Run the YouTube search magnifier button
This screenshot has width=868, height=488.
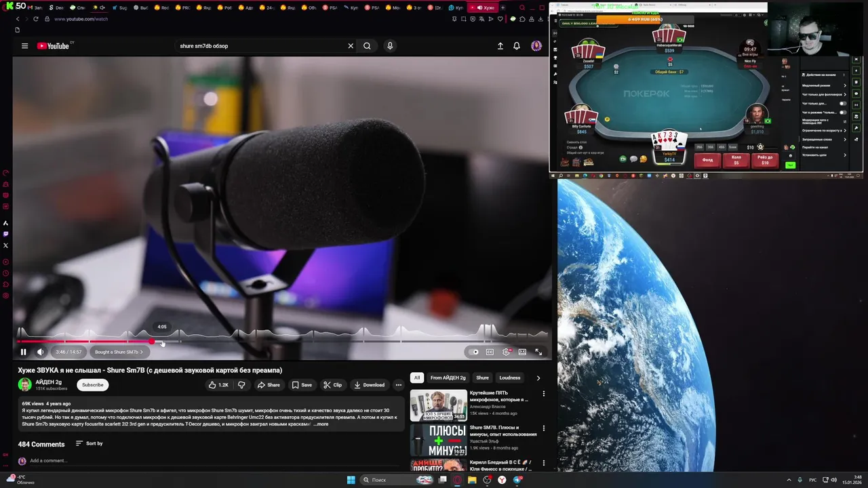367,46
